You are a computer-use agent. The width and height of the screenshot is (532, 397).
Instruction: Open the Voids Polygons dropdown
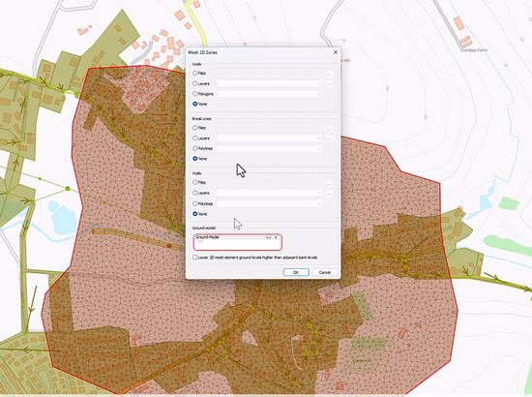[270, 94]
